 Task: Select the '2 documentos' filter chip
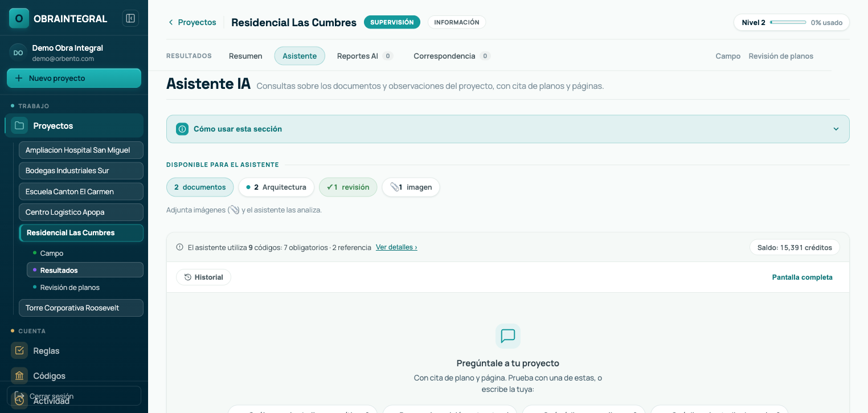[200, 187]
